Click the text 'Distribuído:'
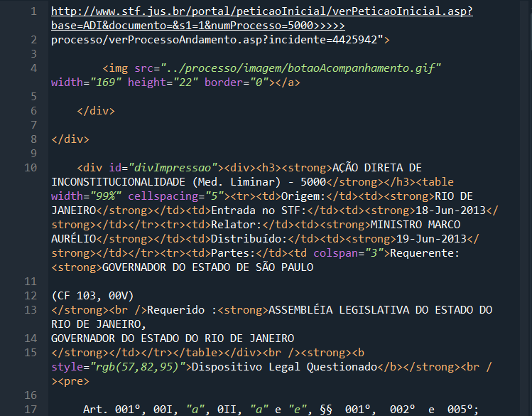The image size is (532, 416). pos(249,239)
